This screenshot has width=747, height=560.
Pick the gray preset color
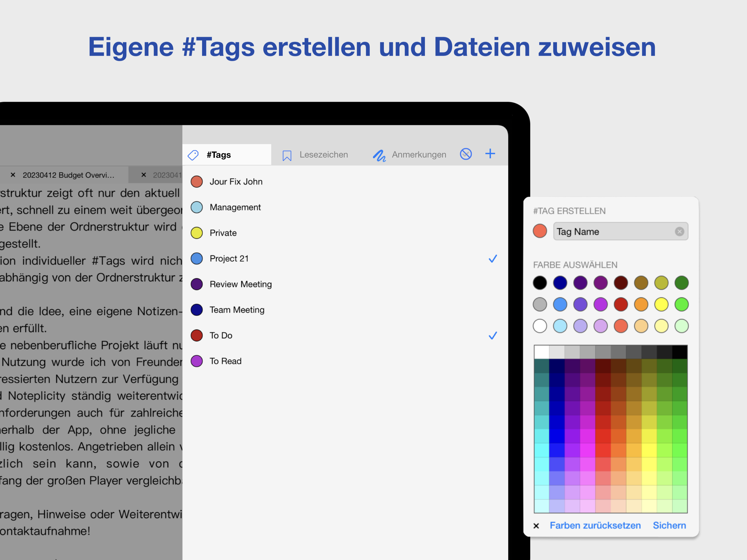click(x=540, y=304)
